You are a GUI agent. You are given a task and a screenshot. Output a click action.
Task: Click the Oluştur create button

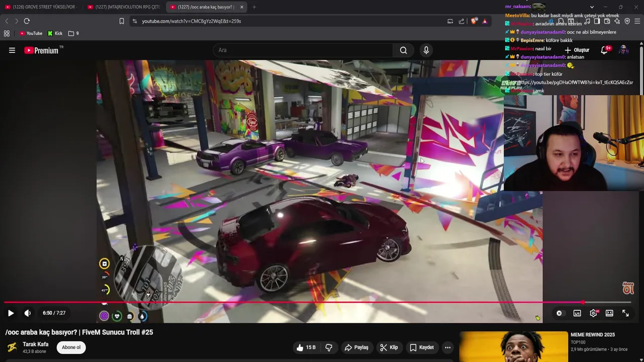click(x=577, y=50)
